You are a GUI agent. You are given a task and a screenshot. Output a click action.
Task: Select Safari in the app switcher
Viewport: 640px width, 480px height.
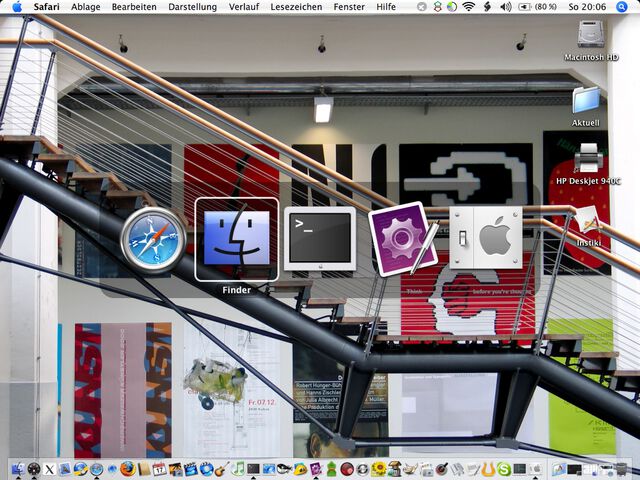pyautogui.click(x=153, y=240)
